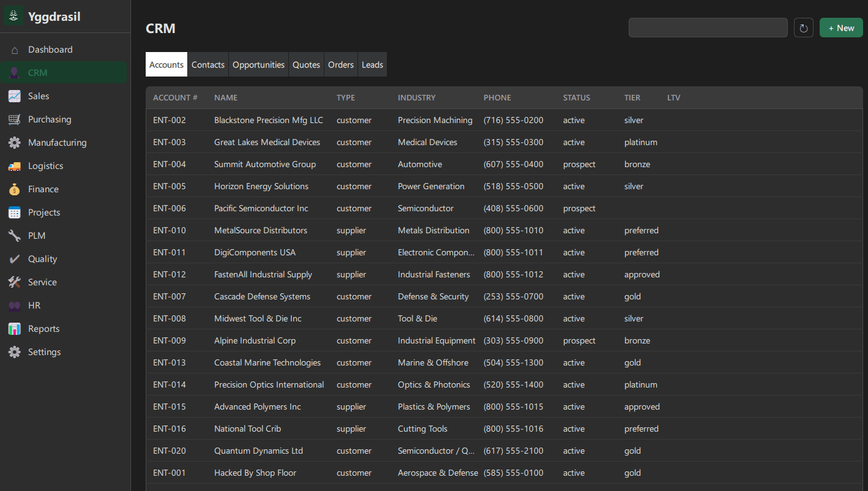
Task: Click the refresh icon near the search bar
Action: click(803, 28)
